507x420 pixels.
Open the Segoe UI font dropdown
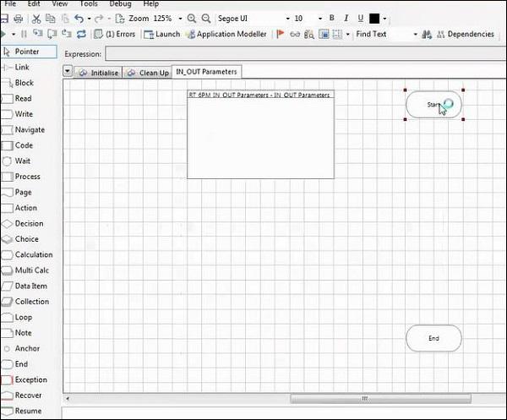click(287, 19)
